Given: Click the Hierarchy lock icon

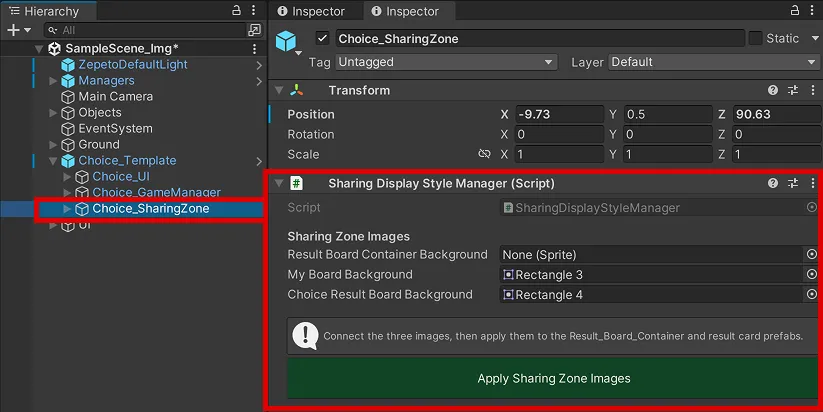Looking at the screenshot, I should point(237,10).
